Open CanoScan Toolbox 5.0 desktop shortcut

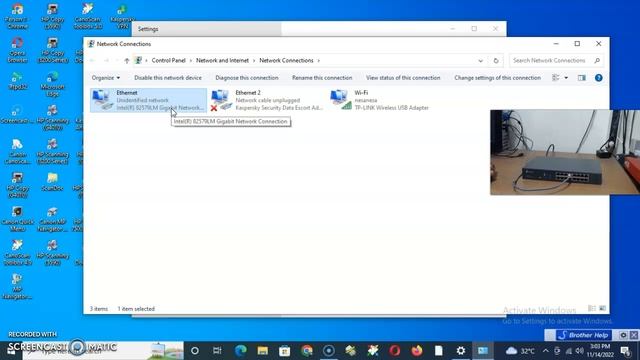point(87,16)
